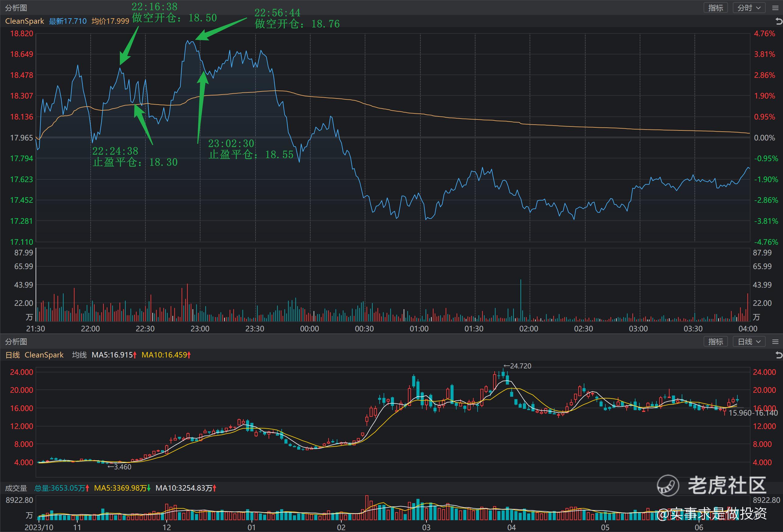This screenshot has width=783, height=532.
Task: Open the top chart's hamburger menu icon
Action: 775,8
